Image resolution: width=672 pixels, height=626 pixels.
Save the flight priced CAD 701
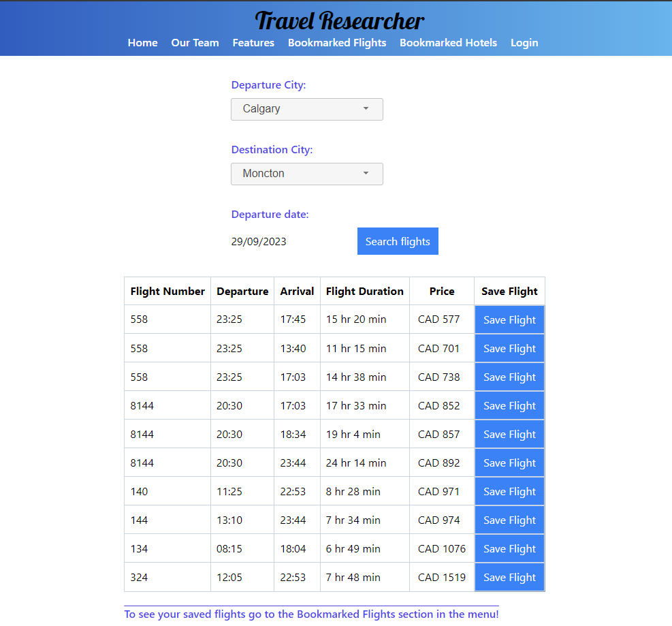[x=509, y=349]
